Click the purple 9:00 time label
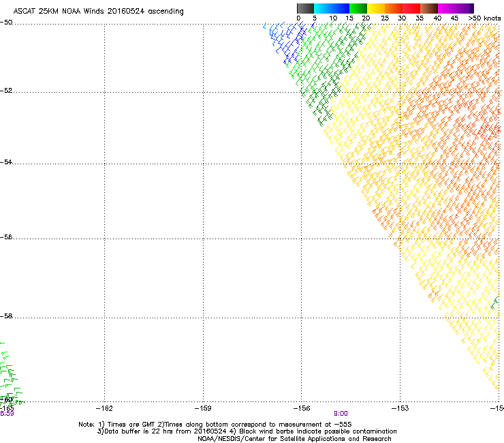Screen dimensions: 504x443 341,414
